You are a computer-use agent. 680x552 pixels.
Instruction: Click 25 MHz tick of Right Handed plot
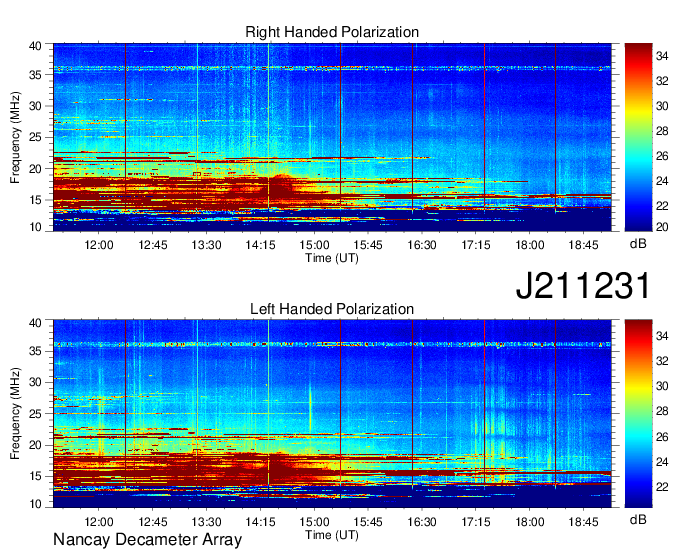35,137
